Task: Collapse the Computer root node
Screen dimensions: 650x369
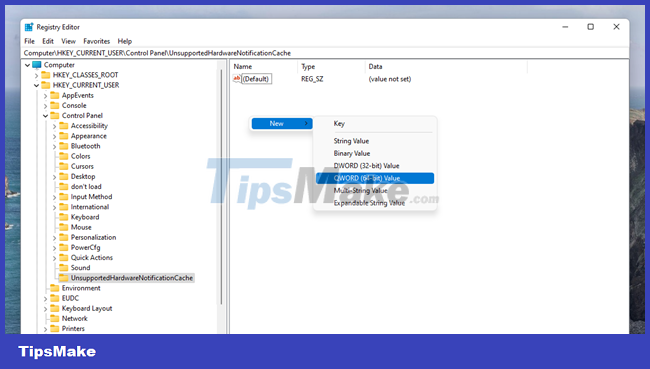Action: (27, 65)
